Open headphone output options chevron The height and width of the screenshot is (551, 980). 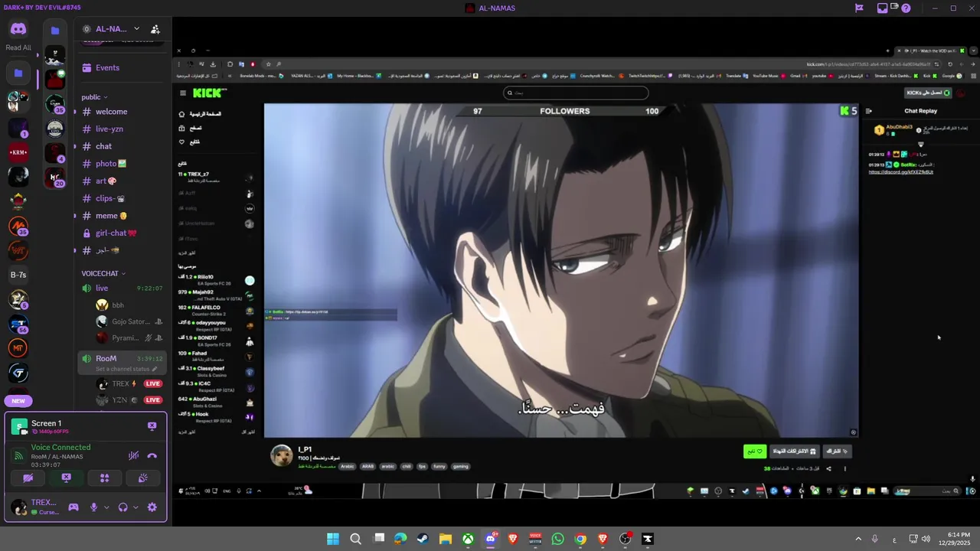[136, 507]
